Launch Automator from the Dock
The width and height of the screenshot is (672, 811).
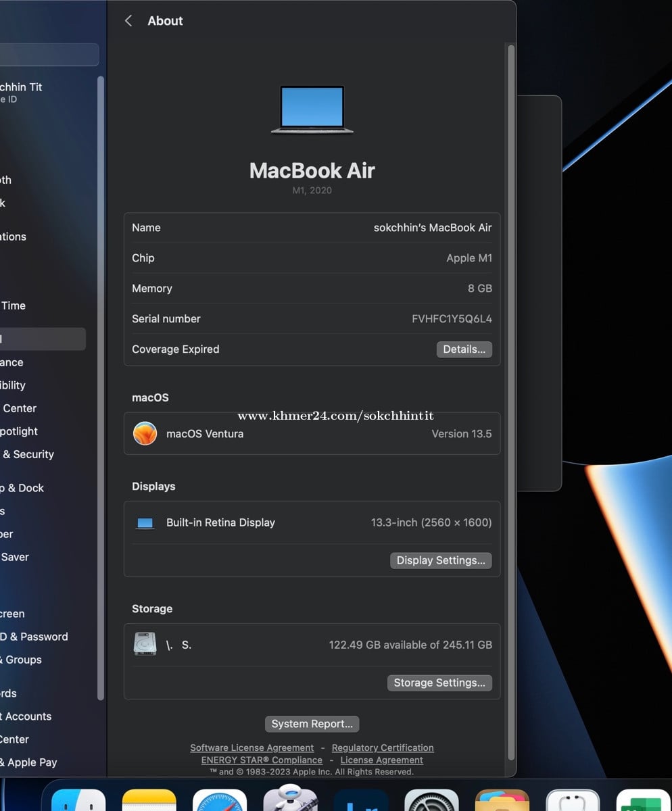pos(291,800)
